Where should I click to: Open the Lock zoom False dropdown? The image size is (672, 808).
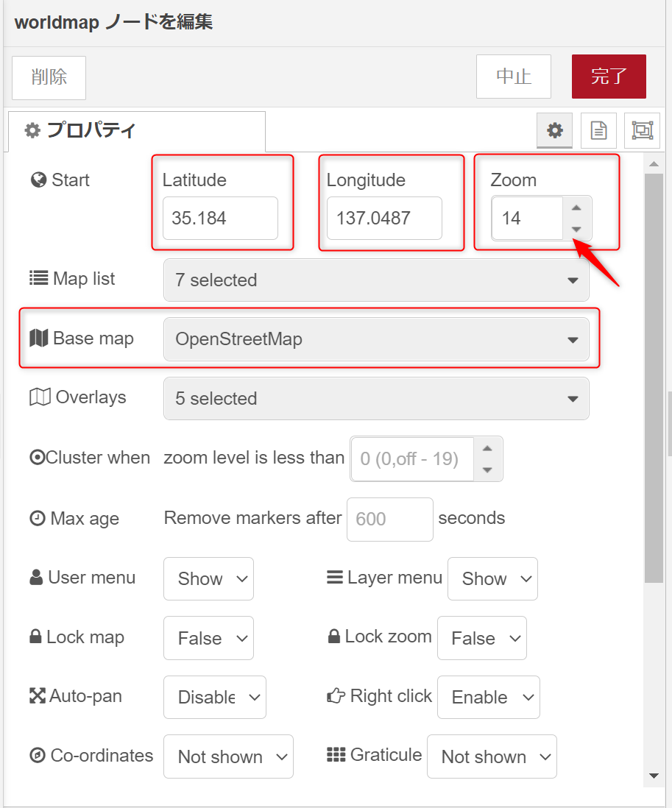point(482,638)
